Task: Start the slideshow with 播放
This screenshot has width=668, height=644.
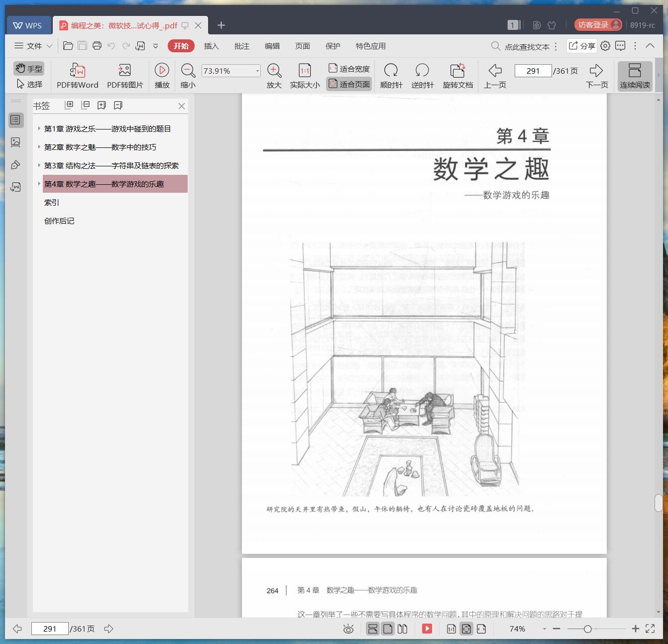Action: (x=162, y=76)
